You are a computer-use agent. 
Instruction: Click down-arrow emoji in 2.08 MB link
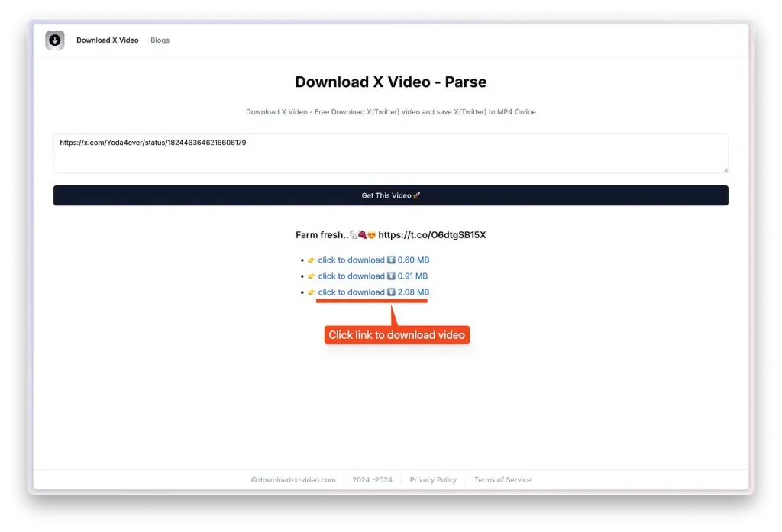(391, 292)
